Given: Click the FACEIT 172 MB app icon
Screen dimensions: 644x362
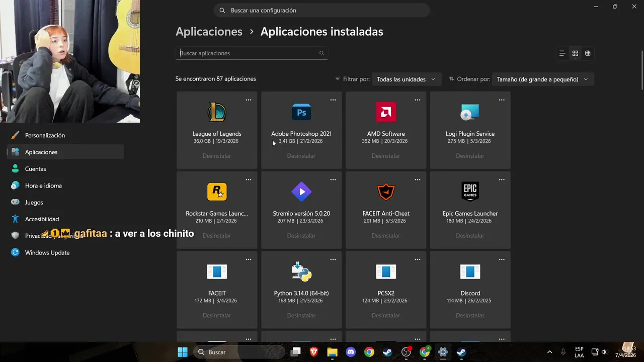Looking at the screenshot, I should point(217,271).
